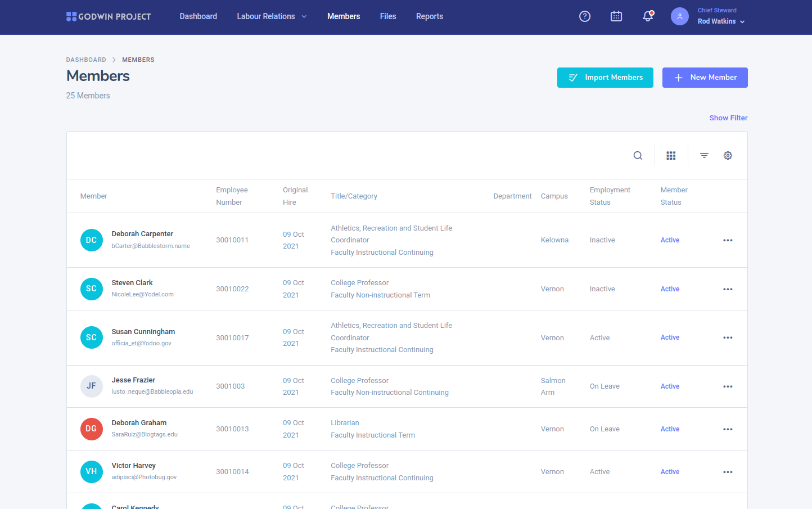
Task: Switch to grid view icon
Action: 671,156
